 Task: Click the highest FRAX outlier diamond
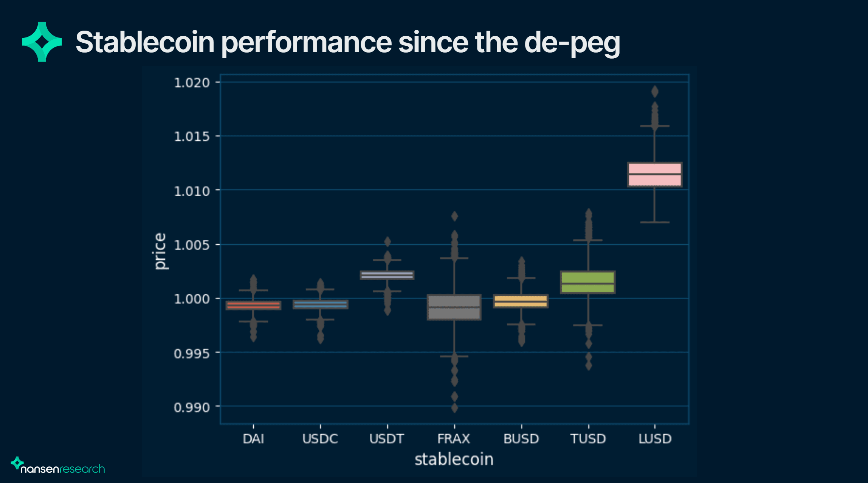pos(454,216)
